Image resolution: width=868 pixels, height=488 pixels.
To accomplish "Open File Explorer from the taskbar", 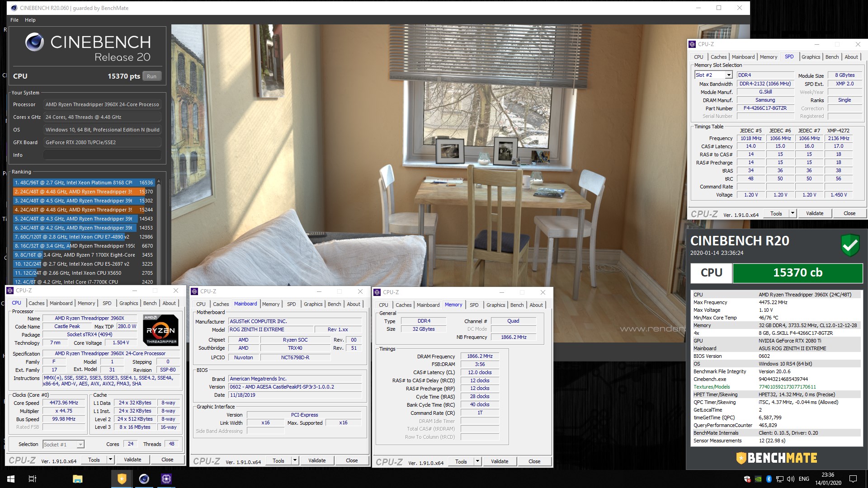I will click(x=78, y=479).
